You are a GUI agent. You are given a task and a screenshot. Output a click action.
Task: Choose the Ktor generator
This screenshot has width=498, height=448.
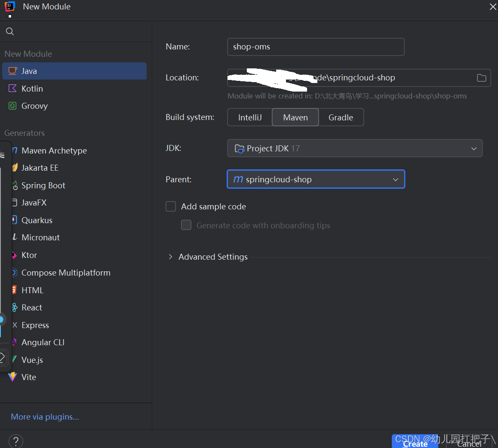pos(29,255)
